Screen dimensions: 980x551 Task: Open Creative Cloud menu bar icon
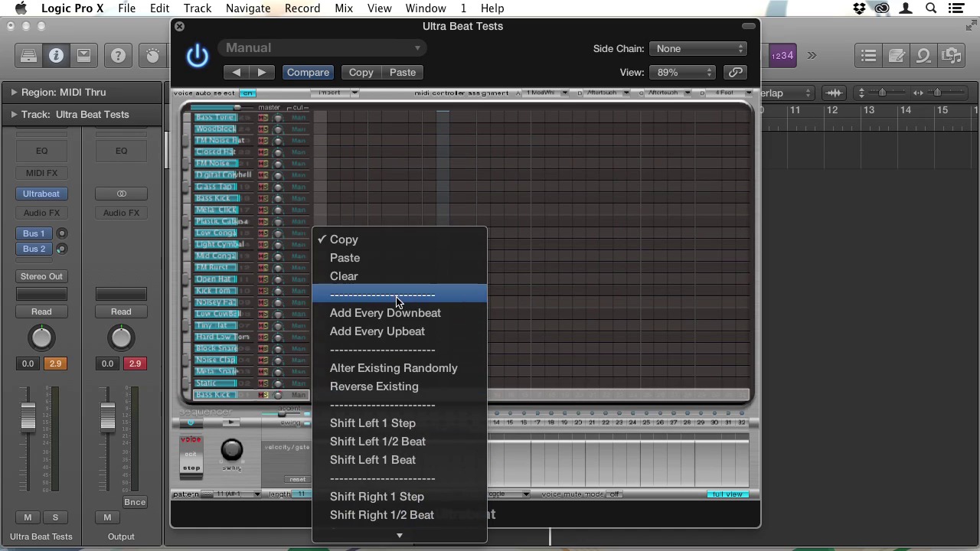pos(883,8)
